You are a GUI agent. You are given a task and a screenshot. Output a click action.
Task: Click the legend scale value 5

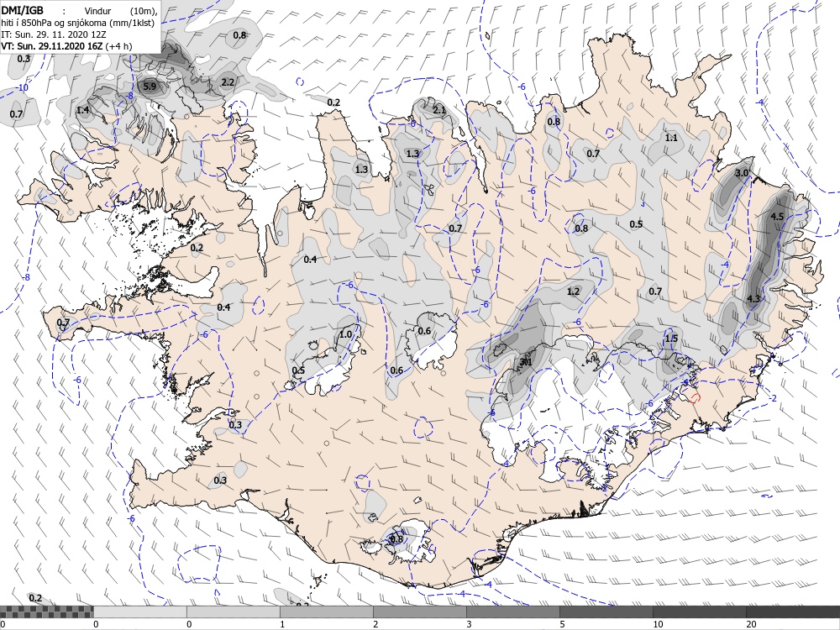pos(561,624)
